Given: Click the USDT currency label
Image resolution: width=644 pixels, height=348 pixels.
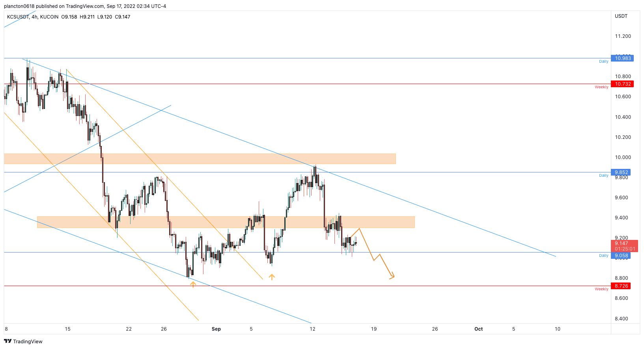Looking at the screenshot, I should [x=621, y=16].
